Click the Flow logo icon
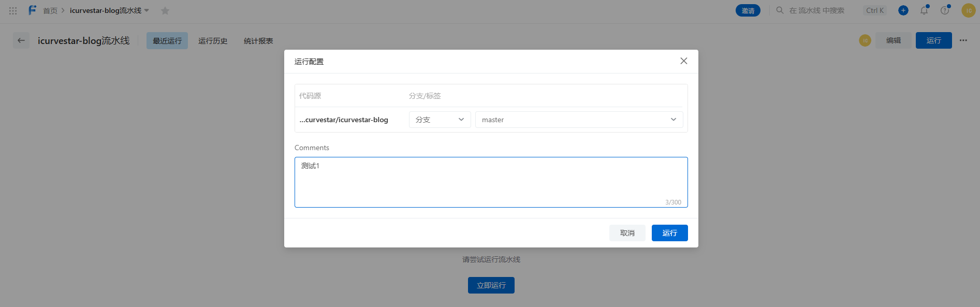The image size is (980, 307). coord(32,10)
